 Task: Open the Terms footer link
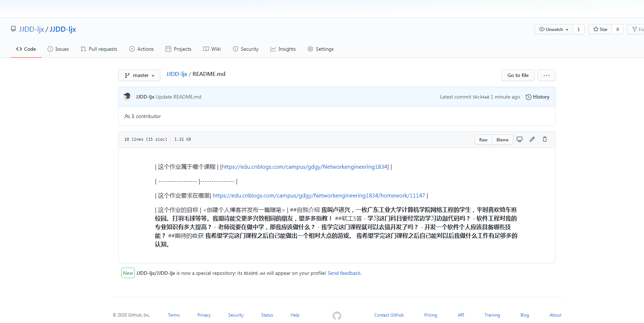click(174, 315)
